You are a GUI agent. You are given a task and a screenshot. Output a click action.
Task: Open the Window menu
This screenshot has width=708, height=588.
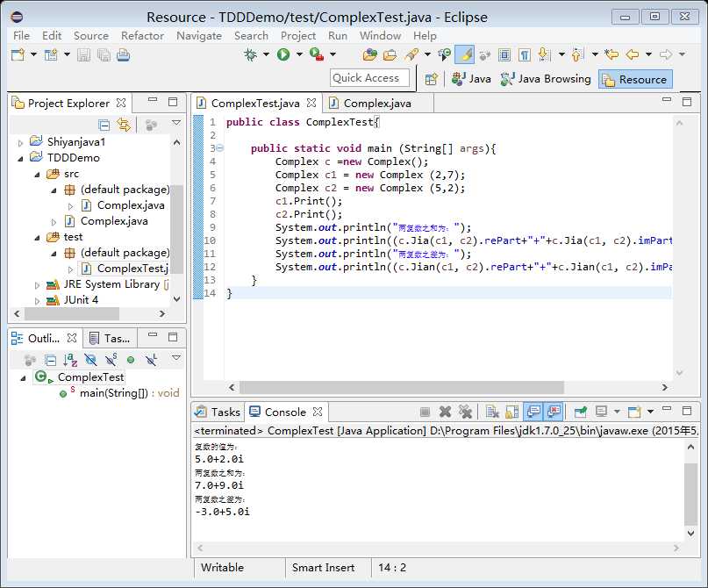click(x=380, y=36)
